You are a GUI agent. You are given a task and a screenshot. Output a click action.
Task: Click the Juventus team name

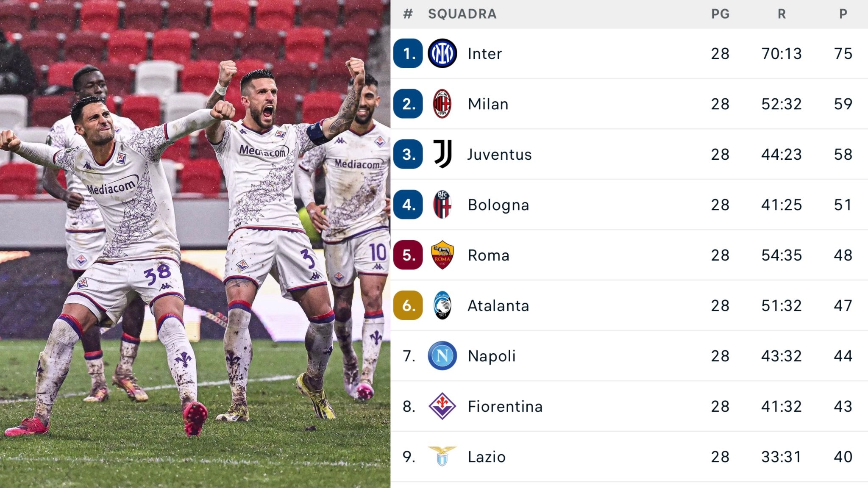click(x=499, y=155)
